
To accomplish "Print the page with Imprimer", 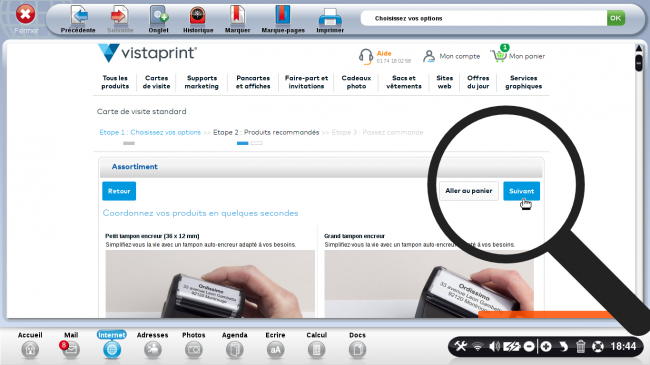I will point(330,17).
